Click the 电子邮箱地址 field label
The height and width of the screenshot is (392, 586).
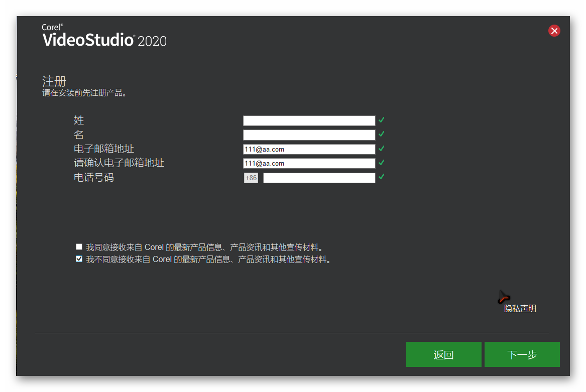click(x=104, y=149)
